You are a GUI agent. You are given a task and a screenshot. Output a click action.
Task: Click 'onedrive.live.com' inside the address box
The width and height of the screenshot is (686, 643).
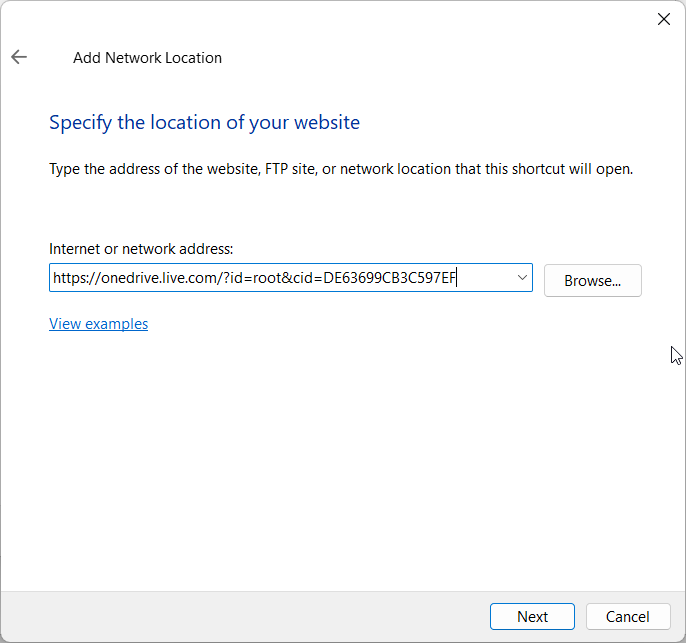(x=155, y=278)
